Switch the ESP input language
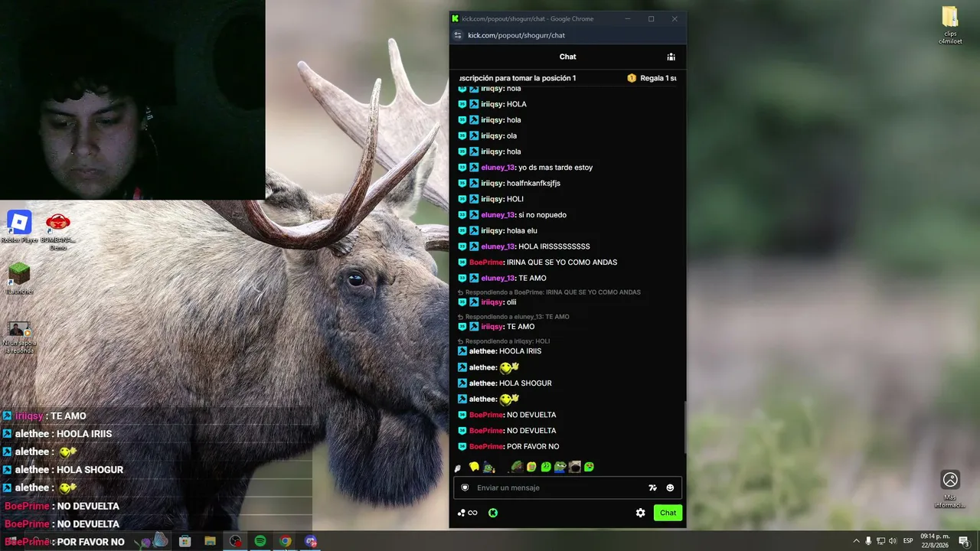Screen dimensions: 980x551 click(x=908, y=541)
